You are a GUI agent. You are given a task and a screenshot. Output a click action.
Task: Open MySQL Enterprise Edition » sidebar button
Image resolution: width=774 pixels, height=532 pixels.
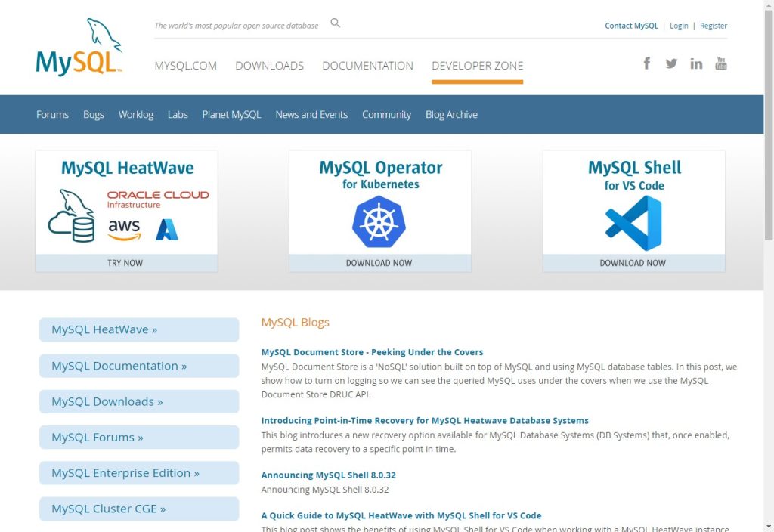(139, 473)
